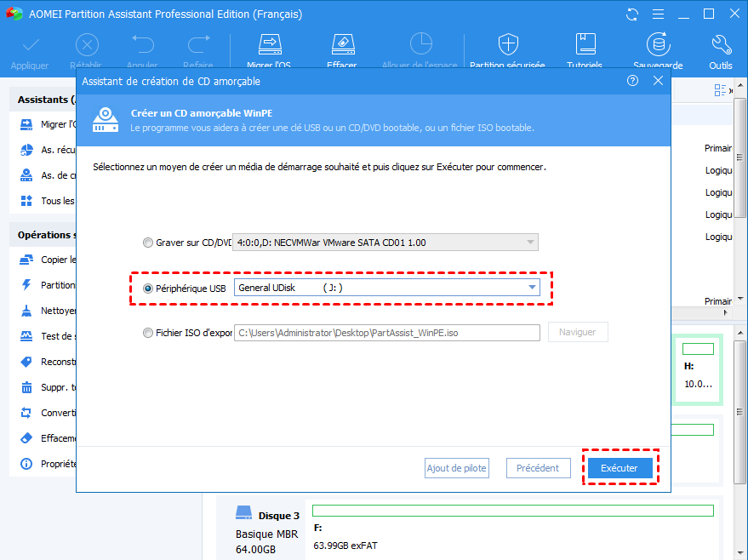The height and width of the screenshot is (560, 748).
Task: Select Effacement disk sidebar item
Action: click(48, 438)
